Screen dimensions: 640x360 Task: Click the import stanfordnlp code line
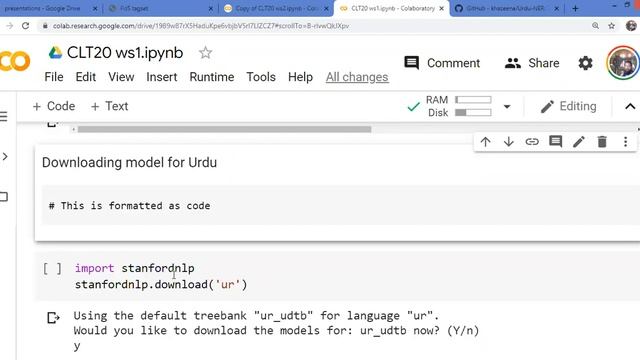click(134, 268)
